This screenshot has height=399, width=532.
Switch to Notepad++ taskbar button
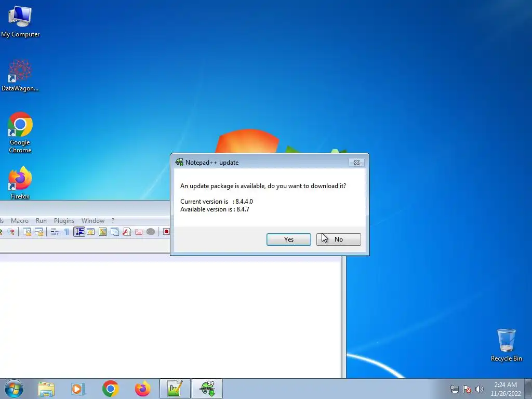click(x=175, y=389)
